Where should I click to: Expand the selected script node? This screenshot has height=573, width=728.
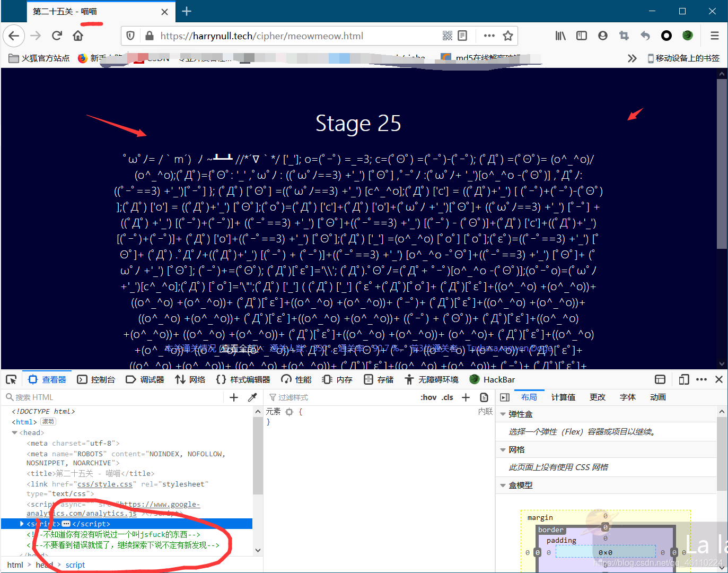tap(22, 524)
